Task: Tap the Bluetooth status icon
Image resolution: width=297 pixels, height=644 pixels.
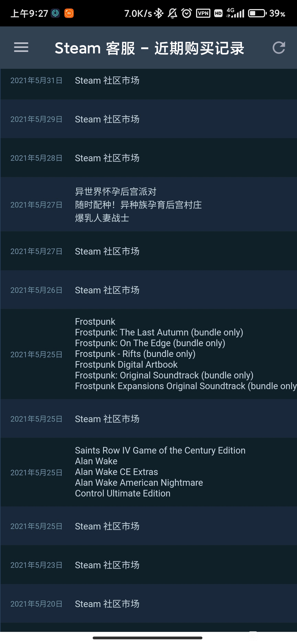Action: tap(159, 13)
